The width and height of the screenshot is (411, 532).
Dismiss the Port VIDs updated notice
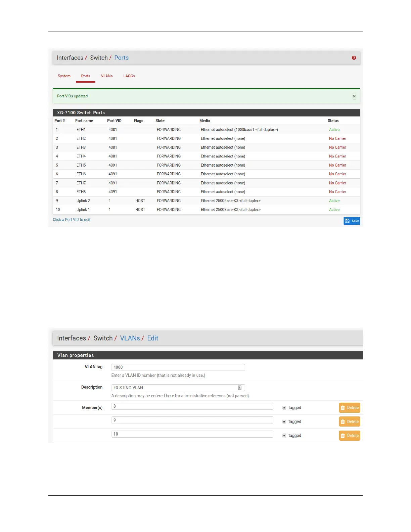click(x=354, y=96)
